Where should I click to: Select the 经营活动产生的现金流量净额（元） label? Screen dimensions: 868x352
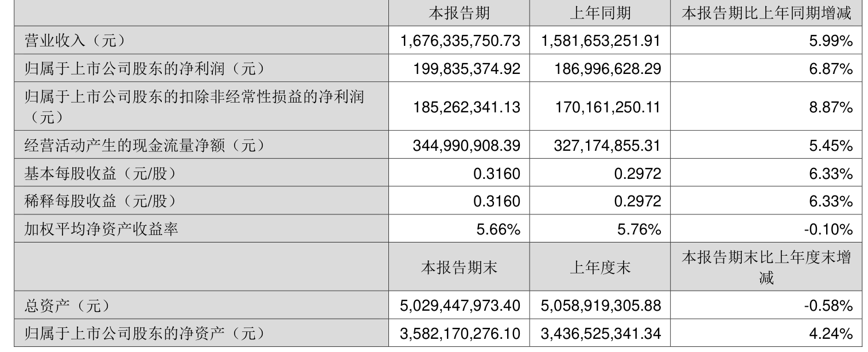(145, 146)
